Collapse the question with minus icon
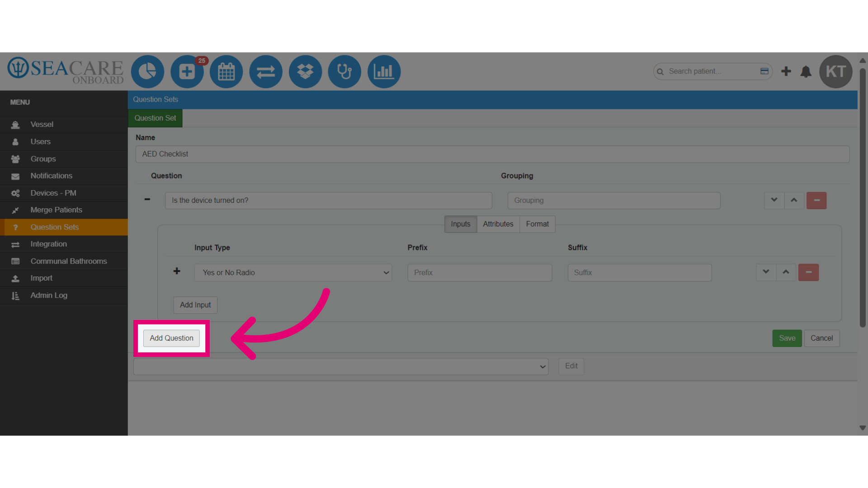 [147, 199]
